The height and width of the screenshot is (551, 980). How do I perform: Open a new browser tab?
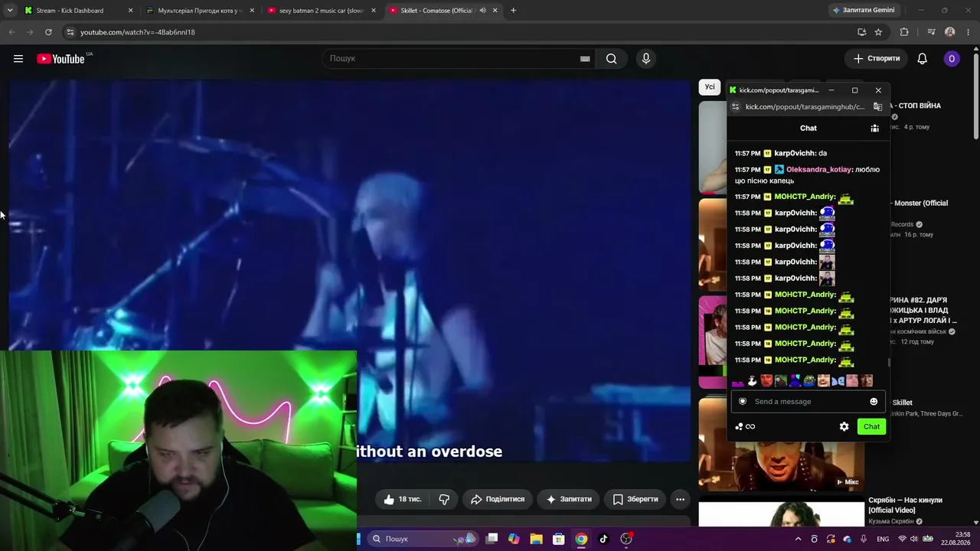[513, 11]
